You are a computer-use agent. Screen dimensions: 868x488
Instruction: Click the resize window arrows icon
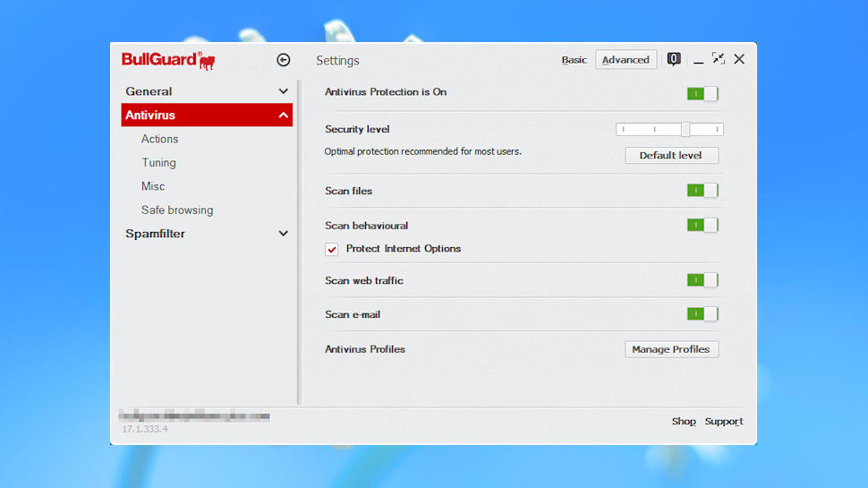click(x=719, y=58)
